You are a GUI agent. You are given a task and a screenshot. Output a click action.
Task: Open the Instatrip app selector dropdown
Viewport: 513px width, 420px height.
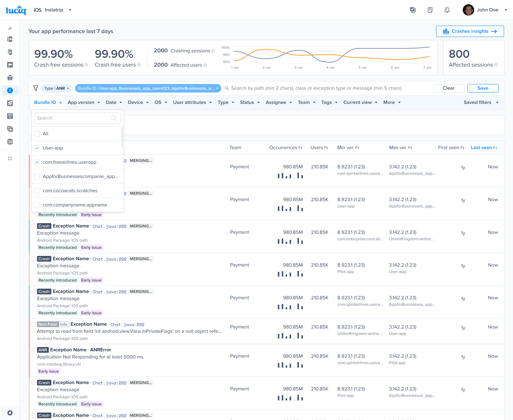70,10
